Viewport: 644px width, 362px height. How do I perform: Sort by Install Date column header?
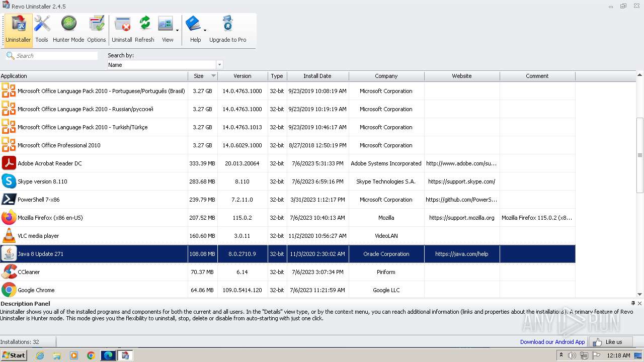pyautogui.click(x=317, y=76)
